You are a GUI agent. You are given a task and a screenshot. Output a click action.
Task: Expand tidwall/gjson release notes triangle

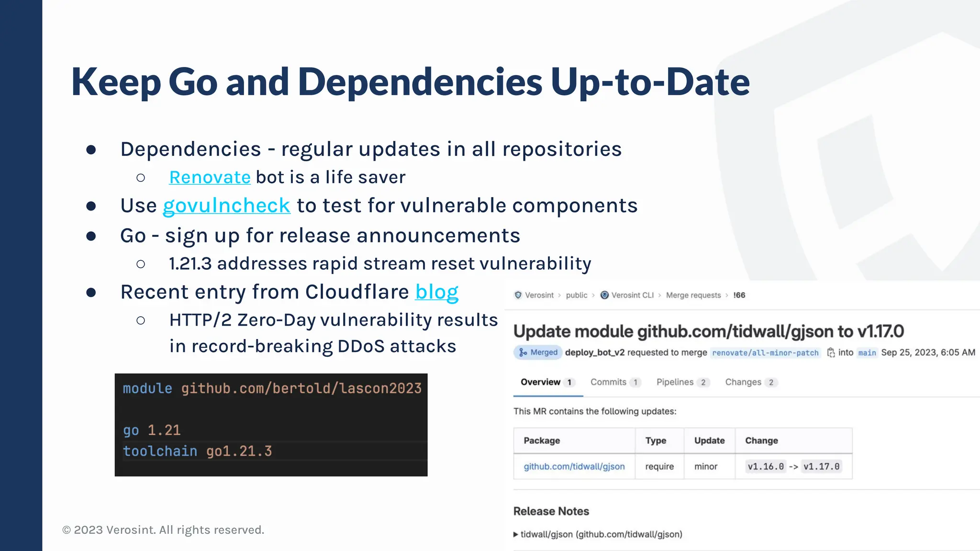tap(516, 534)
